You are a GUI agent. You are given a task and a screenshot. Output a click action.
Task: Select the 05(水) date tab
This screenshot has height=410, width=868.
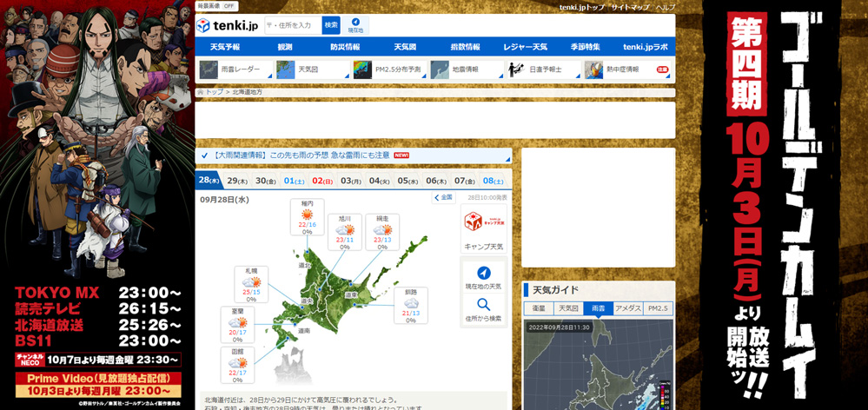click(x=407, y=181)
